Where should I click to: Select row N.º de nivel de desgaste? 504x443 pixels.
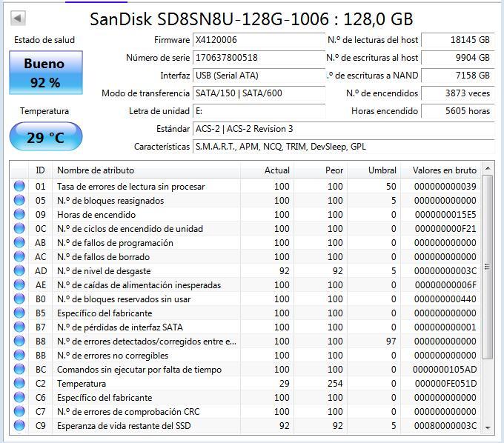[246, 271]
